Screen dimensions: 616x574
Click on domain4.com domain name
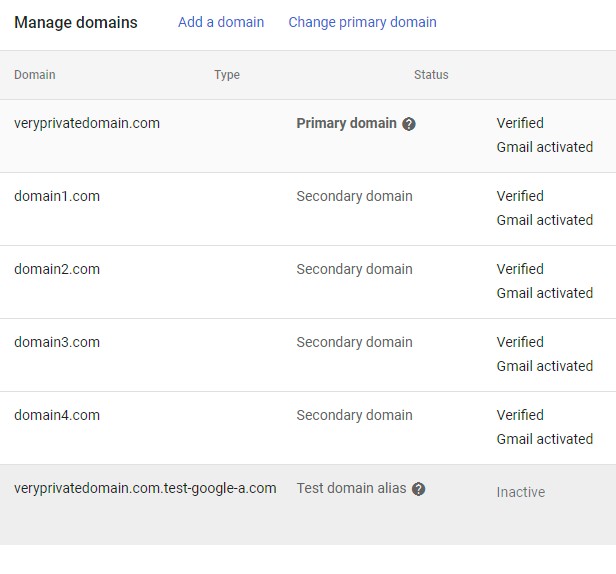tap(57, 415)
